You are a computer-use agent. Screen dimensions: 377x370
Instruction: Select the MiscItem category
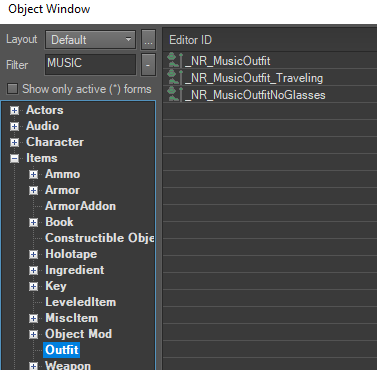[x=72, y=318]
